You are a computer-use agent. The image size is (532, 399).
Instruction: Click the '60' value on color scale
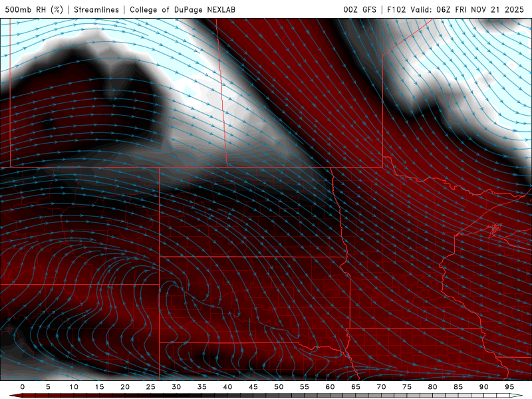click(x=330, y=387)
